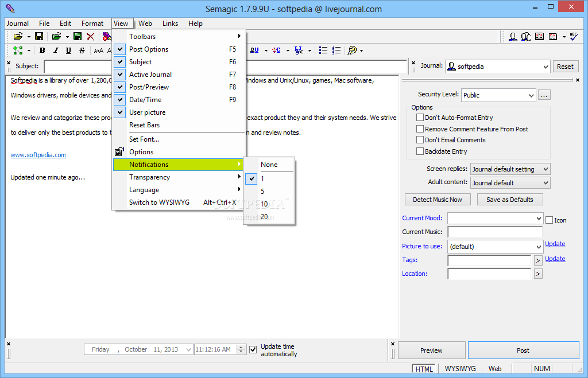This screenshot has width=588, height=378.
Task: Toggle bold formatting
Action: 42,50
